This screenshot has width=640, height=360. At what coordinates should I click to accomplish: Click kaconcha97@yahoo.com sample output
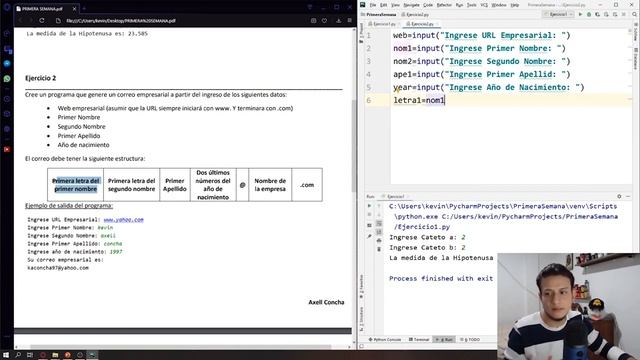[x=58, y=268]
